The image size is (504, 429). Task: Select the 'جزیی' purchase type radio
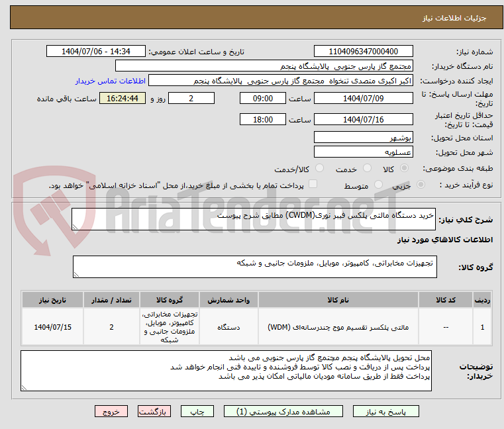(x=421, y=185)
